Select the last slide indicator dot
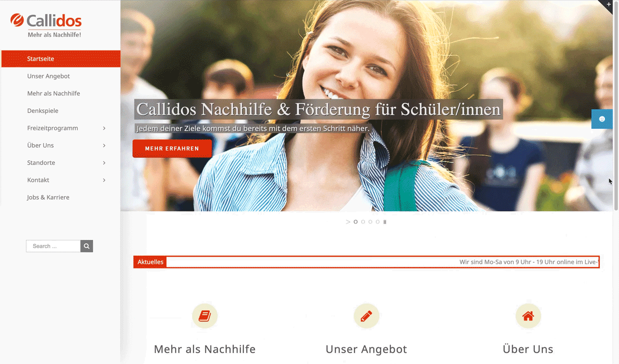 (378, 222)
